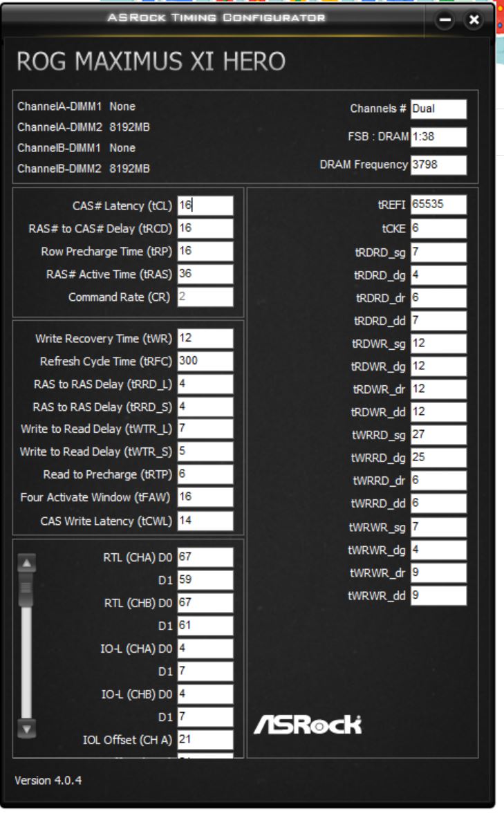Click the scroll up arrow in RTL panel

[x=26, y=563]
